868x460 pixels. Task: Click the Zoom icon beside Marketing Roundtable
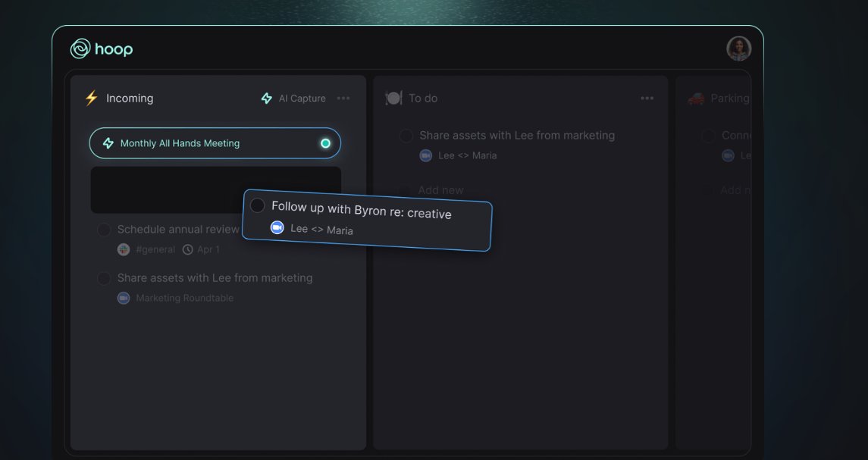(124, 298)
